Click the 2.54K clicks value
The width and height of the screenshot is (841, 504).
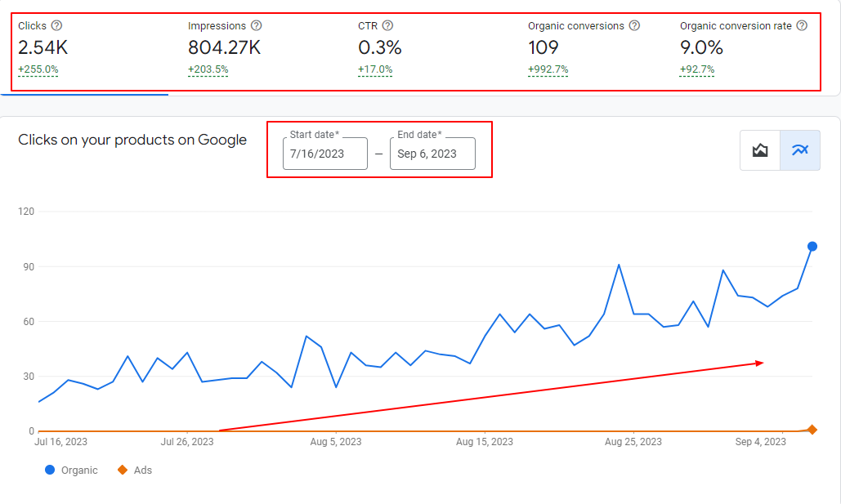point(42,47)
